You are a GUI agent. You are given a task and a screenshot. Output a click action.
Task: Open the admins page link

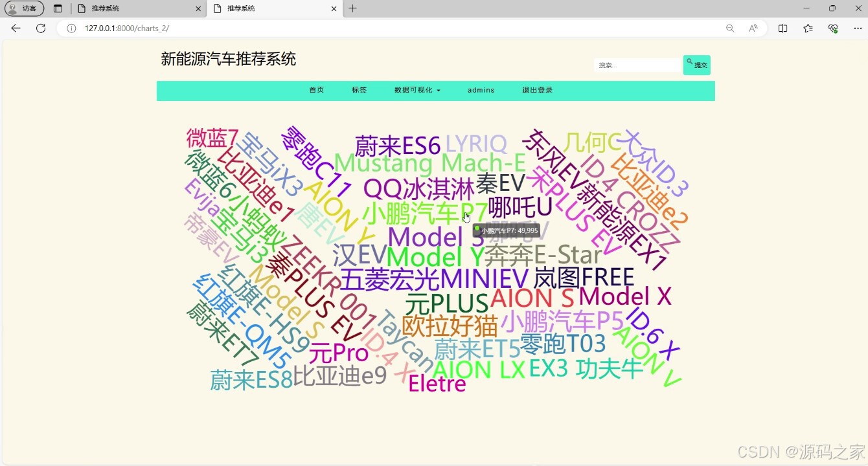(481, 91)
